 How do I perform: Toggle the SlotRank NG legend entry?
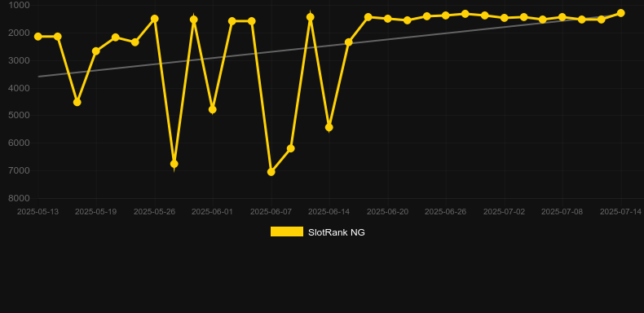317,232
